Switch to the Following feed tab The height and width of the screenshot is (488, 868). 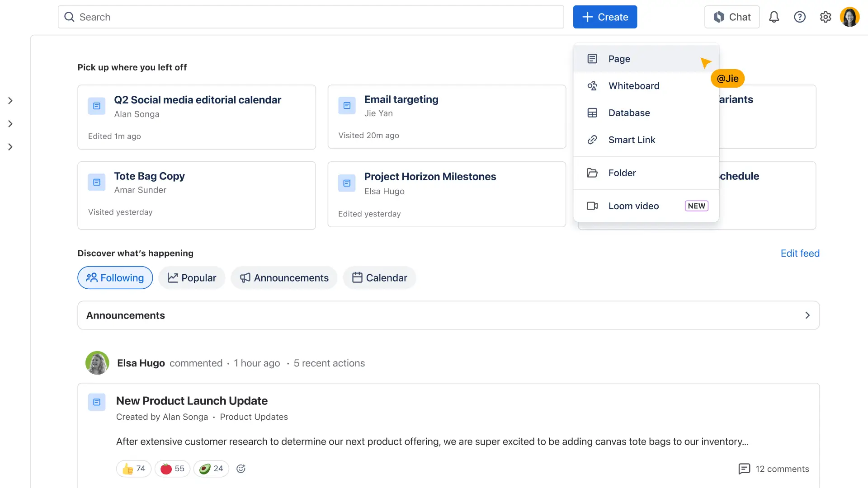pyautogui.click(x=115, y=278)
